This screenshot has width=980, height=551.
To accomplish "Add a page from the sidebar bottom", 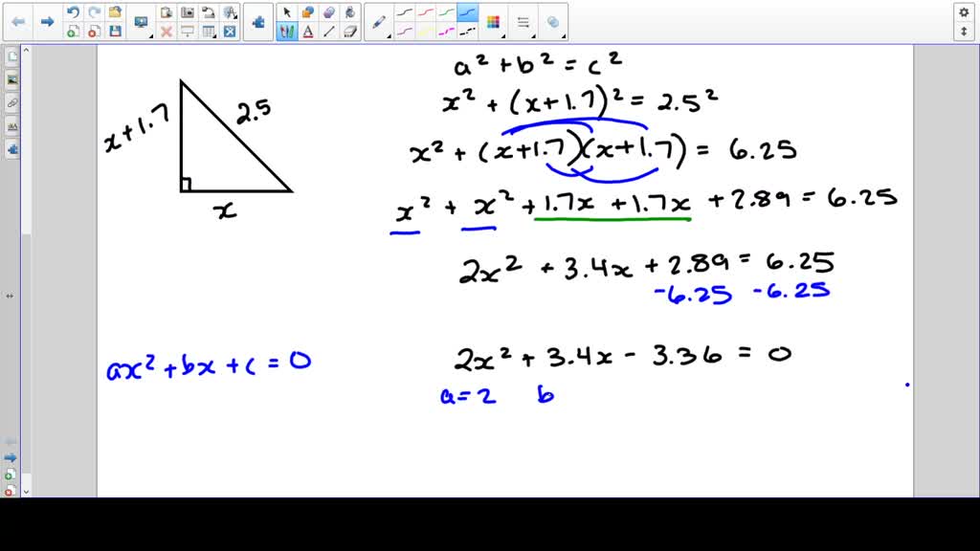I will tap(10, 474).
